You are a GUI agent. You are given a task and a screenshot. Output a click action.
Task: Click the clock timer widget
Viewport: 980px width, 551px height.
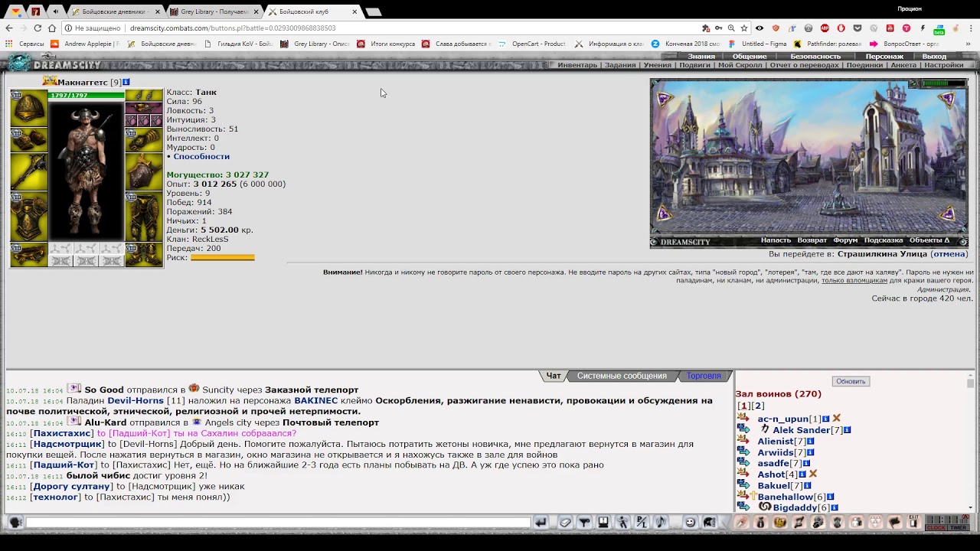pos(948,522)
